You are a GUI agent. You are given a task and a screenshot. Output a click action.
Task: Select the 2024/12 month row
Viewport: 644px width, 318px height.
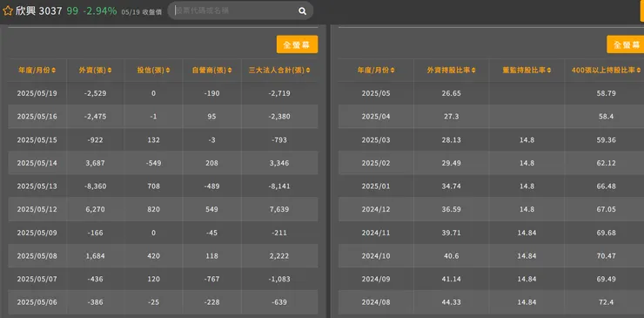tap(491, 209)
